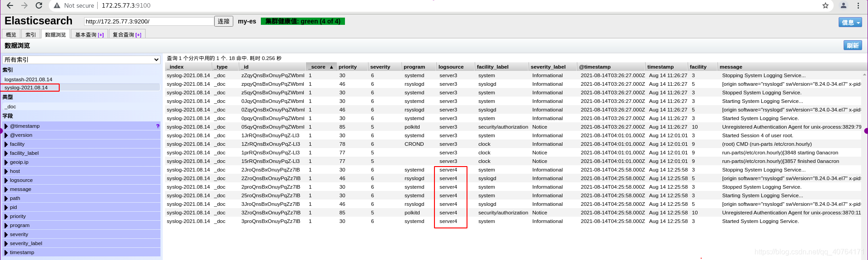The width and height of the screenshot is (868, 260).
Task: Expand the program field filter
Action: 6,225
